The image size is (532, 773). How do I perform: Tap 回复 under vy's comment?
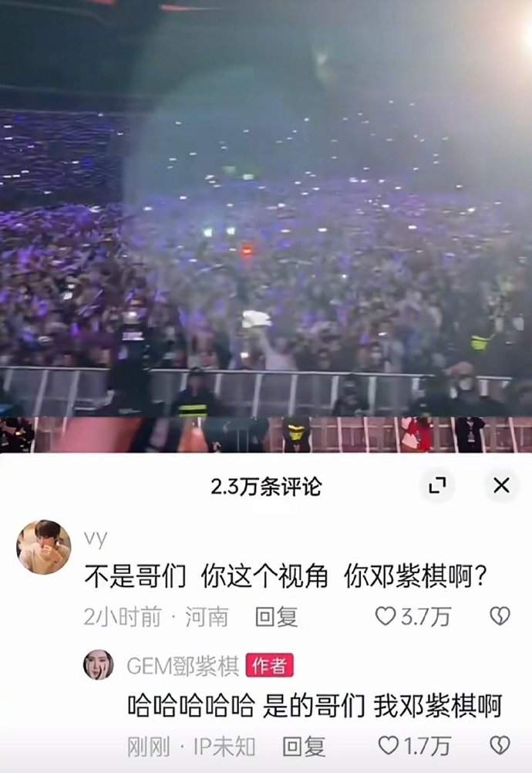pyautogui.click(x=276, y=616)
